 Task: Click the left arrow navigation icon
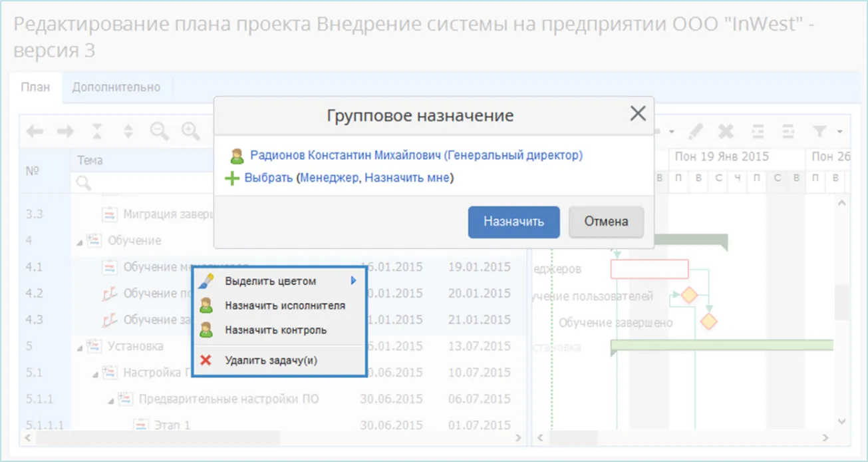pyautogui.click(x=35, y=131)
